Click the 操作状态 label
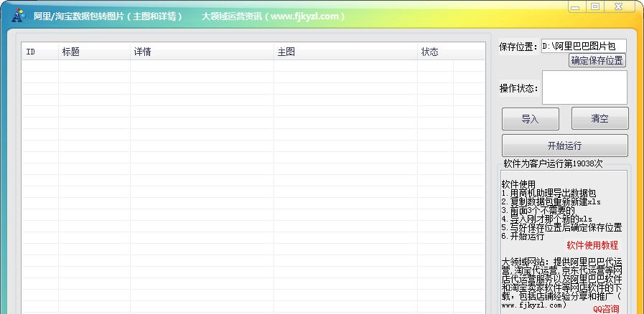Viewport: 644px width, 314px height. click(519, 88)
